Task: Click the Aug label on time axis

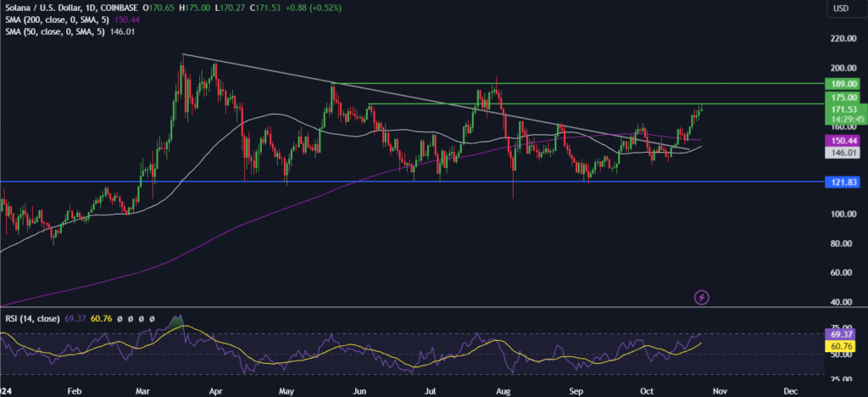Action: [x=502, y=390]
